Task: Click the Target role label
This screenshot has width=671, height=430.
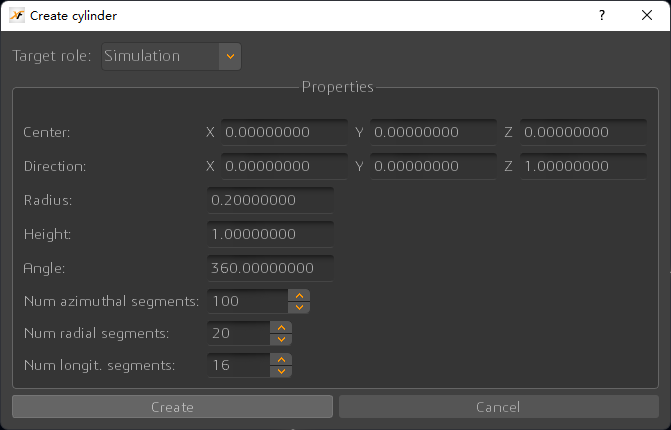Action: point(52,56)
